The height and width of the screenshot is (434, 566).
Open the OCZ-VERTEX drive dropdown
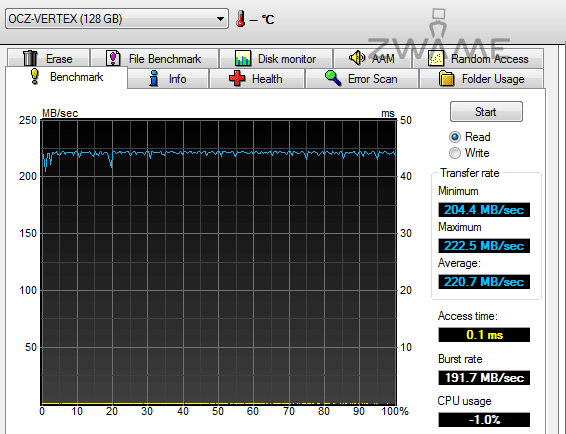point(117,18)
